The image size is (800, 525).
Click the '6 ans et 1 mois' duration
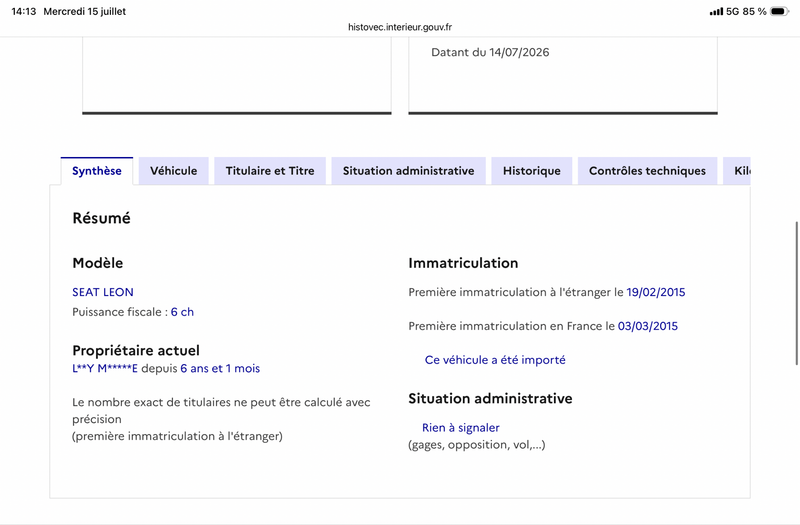pyautogui.click(x=220, y=368)
